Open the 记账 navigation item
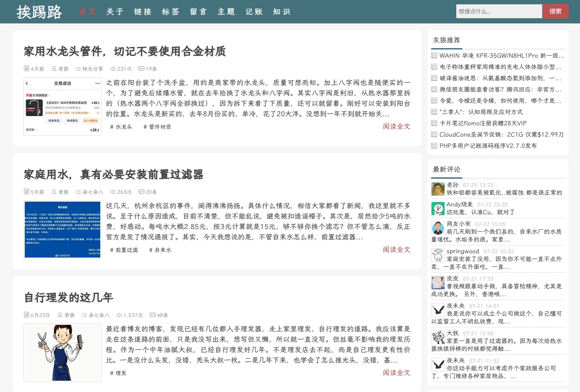580x392 pixels. click(254, 12)
